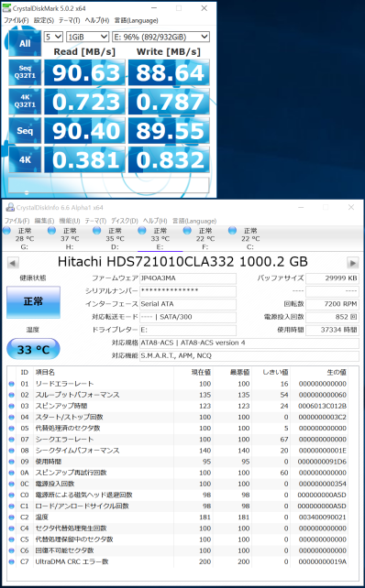365x588 pixels.
Task: Click status dot for ID C4 row
Action: 11,528
